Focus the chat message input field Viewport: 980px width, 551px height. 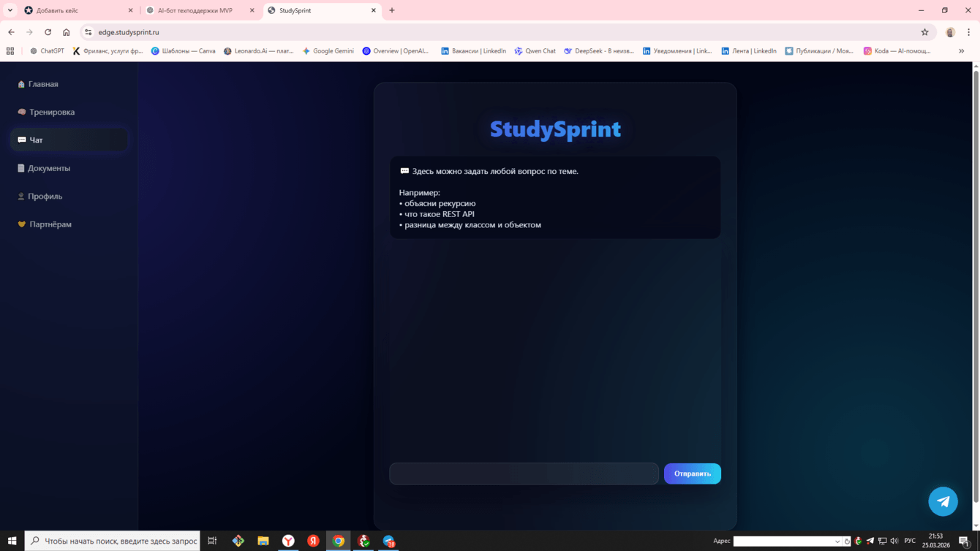click(x=524, y=474)
